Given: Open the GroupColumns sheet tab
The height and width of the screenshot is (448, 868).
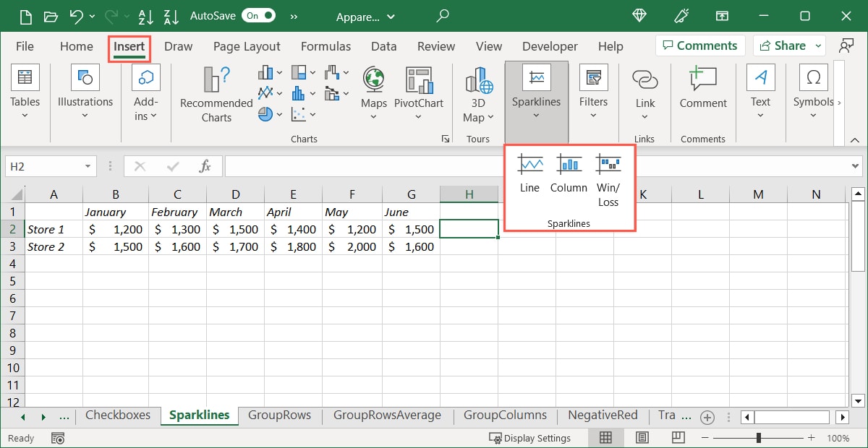Looking at the screenshot, I should pyautogui.click(x=505, y=415).
